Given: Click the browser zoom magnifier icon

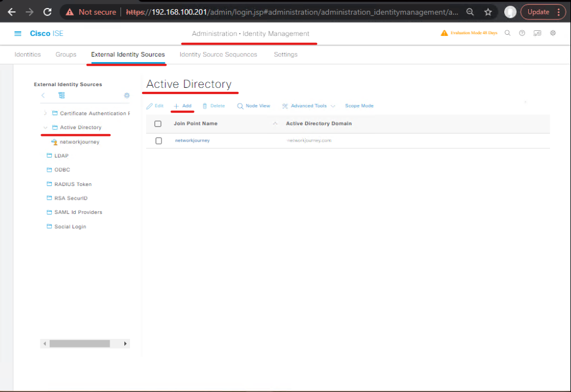Looking at the screenshot, I should [x=470, y=12].
